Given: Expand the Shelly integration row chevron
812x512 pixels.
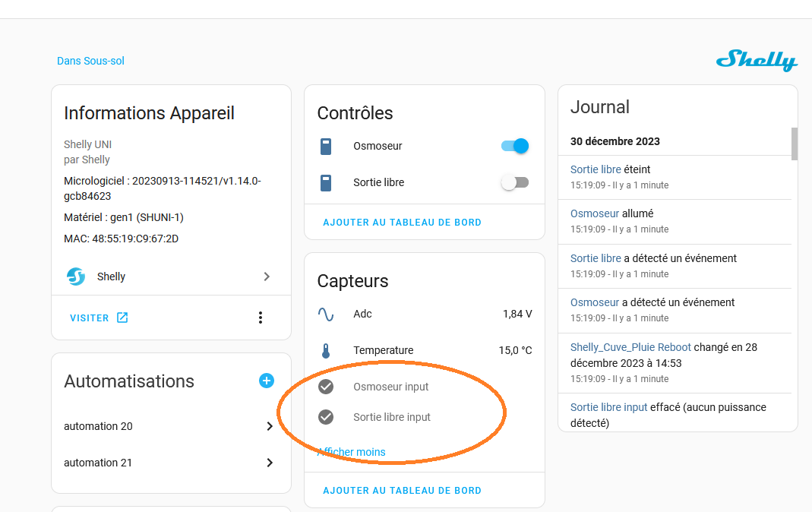Looking at the screenshot, I should click(x=267, y=277).
